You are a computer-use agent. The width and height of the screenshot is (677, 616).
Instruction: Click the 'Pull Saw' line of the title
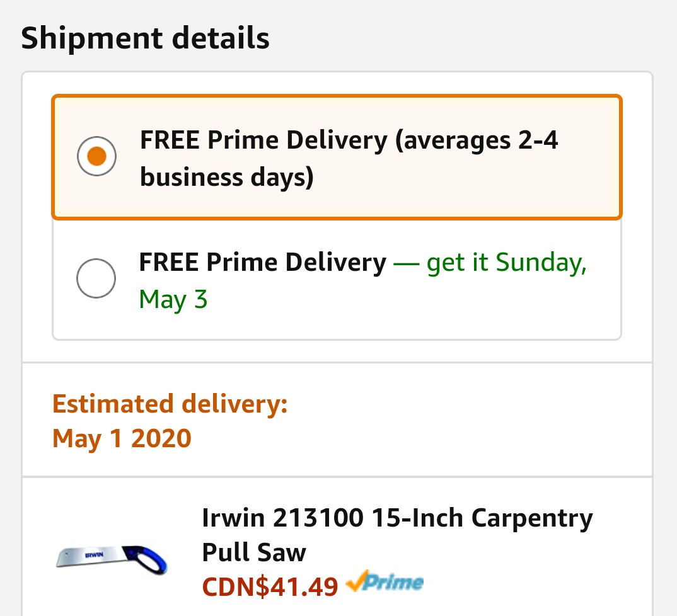pos(253,552)
